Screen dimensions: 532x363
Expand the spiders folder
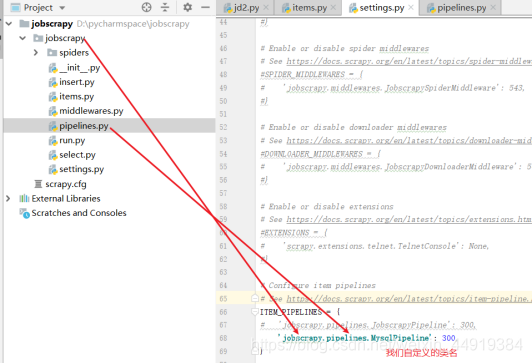tap(36, 53)
